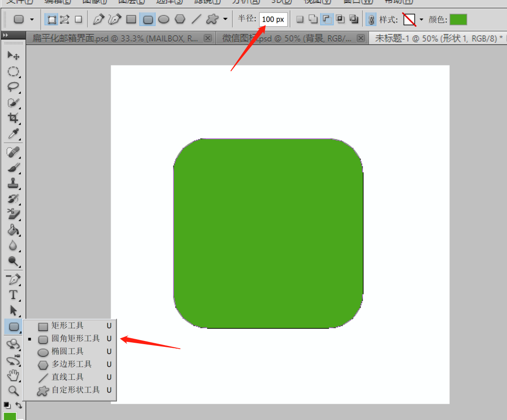Screen dimensions: 507x420
Task: Select the Blur tool (water drop)
Action: coord(13,245)
